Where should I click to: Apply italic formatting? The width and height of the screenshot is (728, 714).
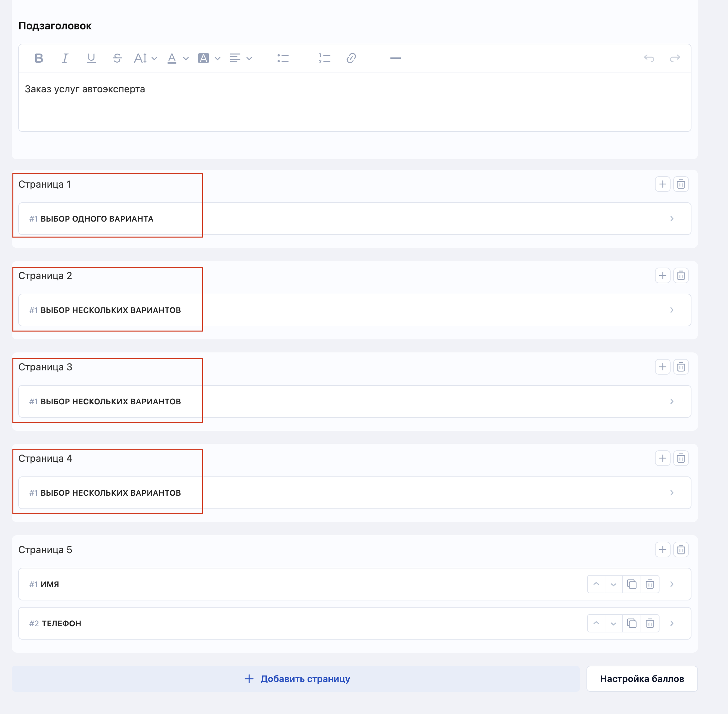tap(65, 58)
